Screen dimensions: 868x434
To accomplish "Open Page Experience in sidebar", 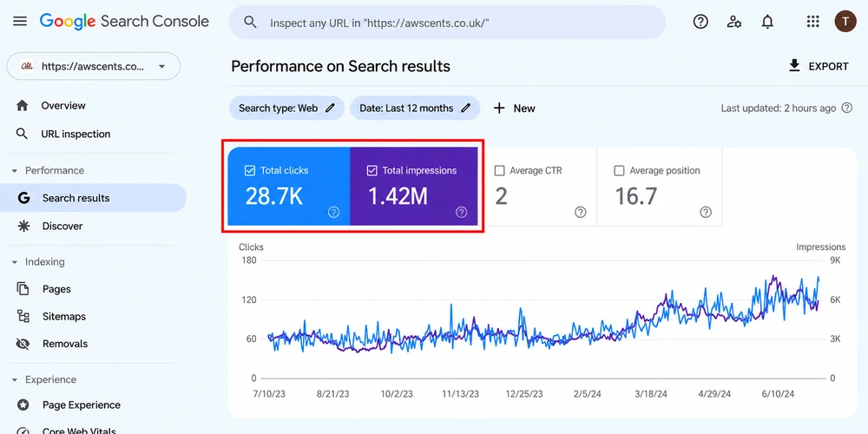I will pyautogui.click(x=81, y=405).
